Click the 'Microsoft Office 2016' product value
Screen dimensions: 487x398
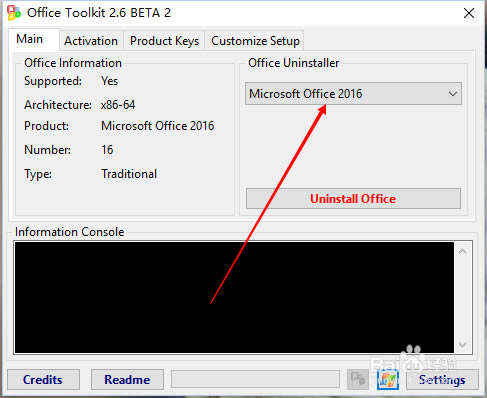pyautogui.click(x=158, y=126)
